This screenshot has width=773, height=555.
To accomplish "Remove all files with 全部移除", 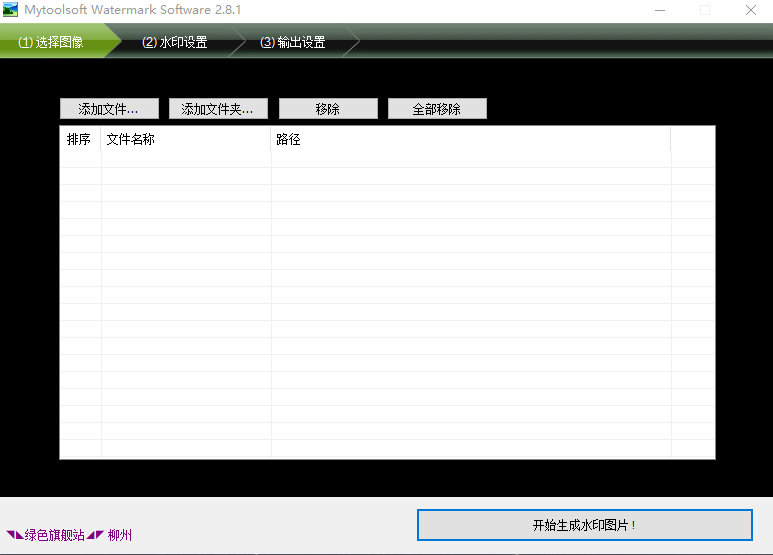I will [x=437, y=109].
